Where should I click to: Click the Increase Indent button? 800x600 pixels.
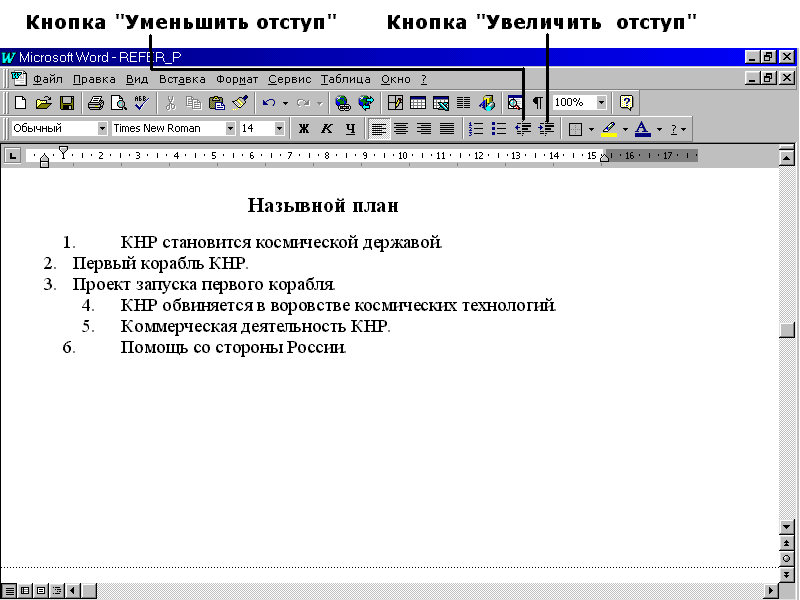coord(546,129)
